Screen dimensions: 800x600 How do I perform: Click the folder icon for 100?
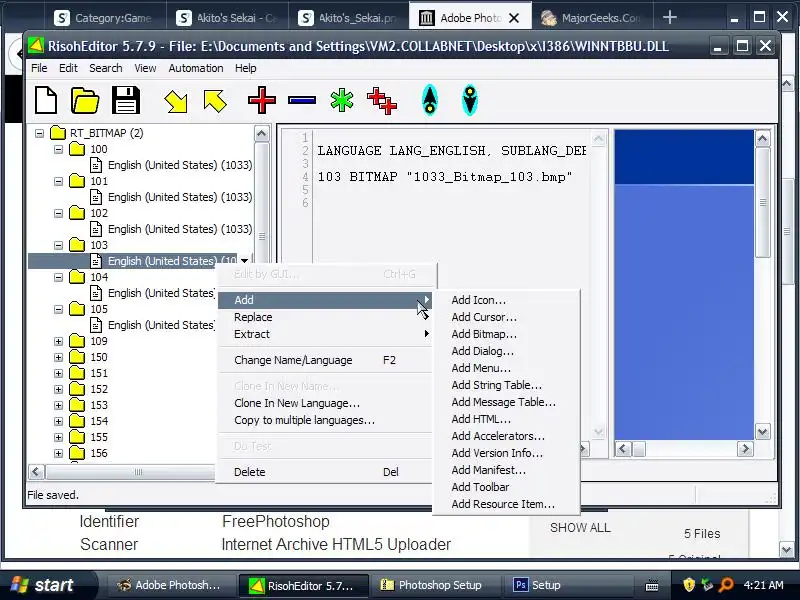[77, 149]
